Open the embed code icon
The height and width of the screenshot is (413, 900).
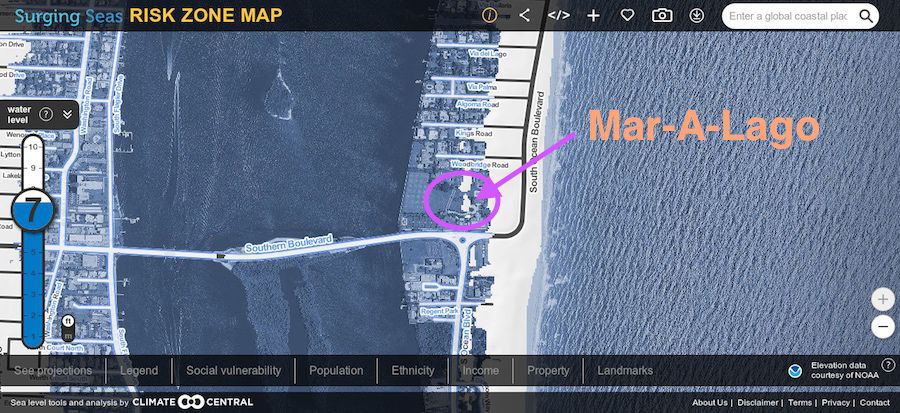coord(558,15)
